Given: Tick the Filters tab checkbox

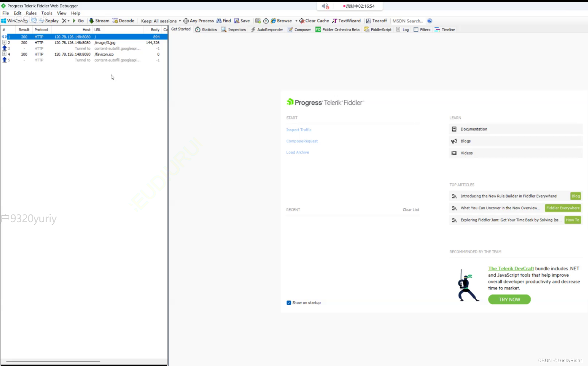Looking at the screenshot, I should tap(416, 30).
